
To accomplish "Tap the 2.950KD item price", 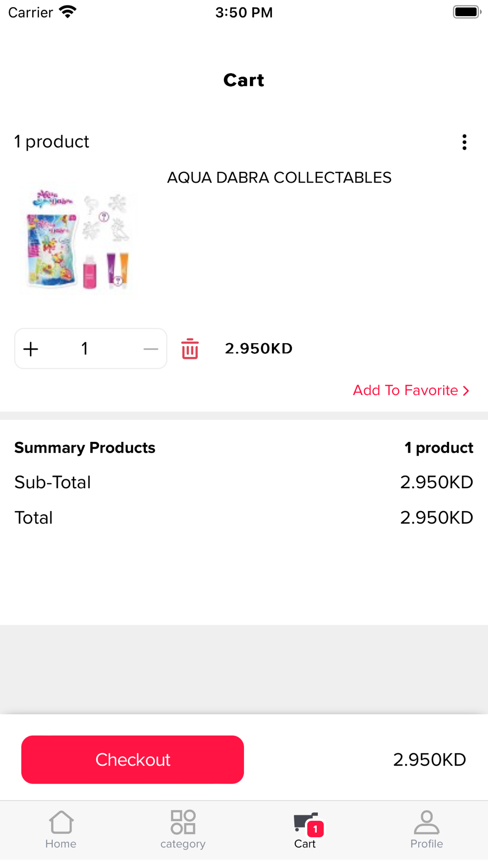I will 259,349.
